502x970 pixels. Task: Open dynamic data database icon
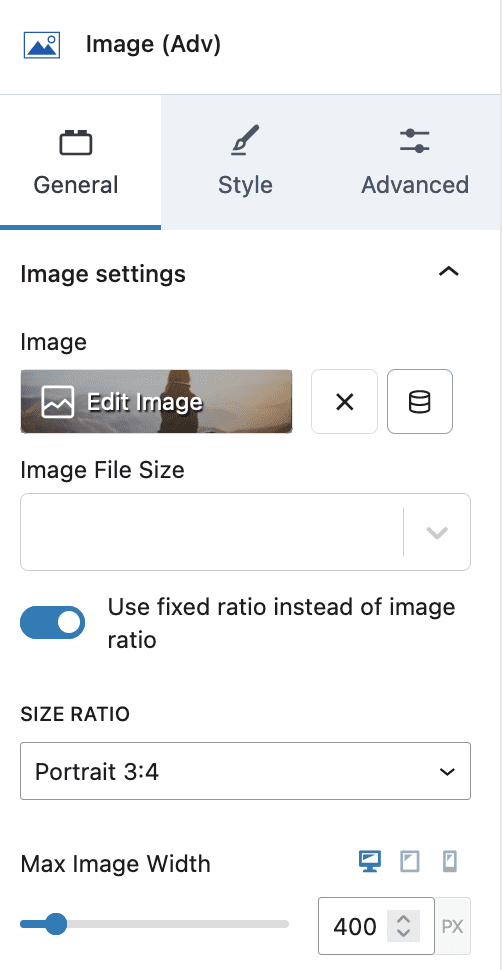click(x=420, y=401)
